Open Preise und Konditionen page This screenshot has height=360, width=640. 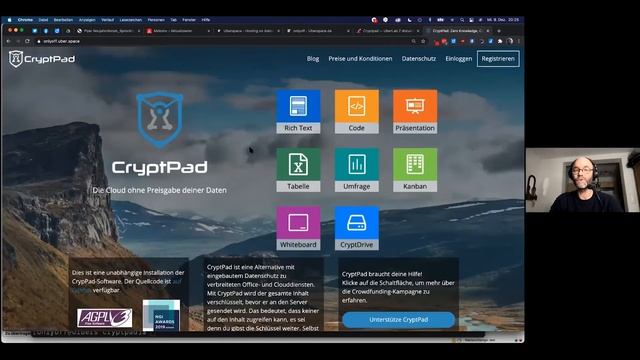point(360,59)
